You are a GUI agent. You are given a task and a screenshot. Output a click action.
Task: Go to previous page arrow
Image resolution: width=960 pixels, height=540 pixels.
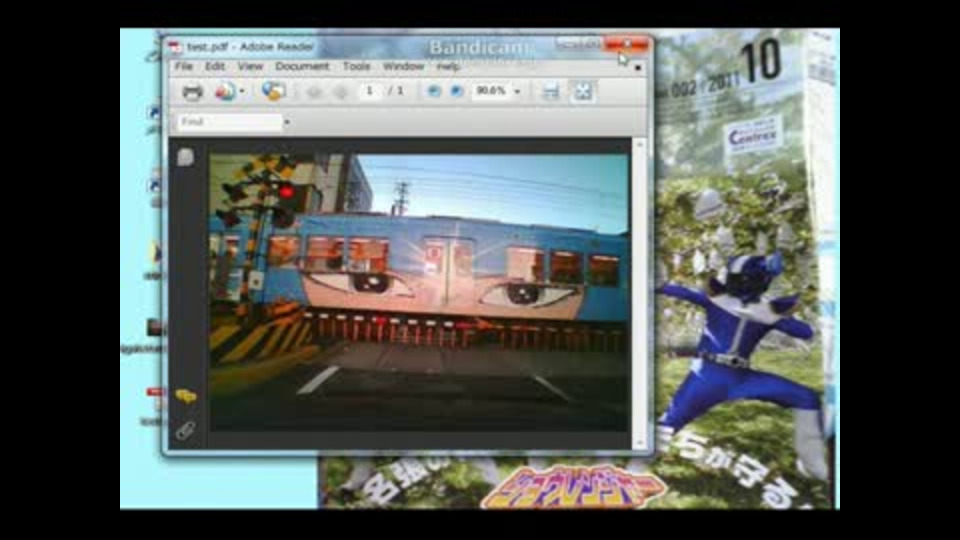coord(314,92)
